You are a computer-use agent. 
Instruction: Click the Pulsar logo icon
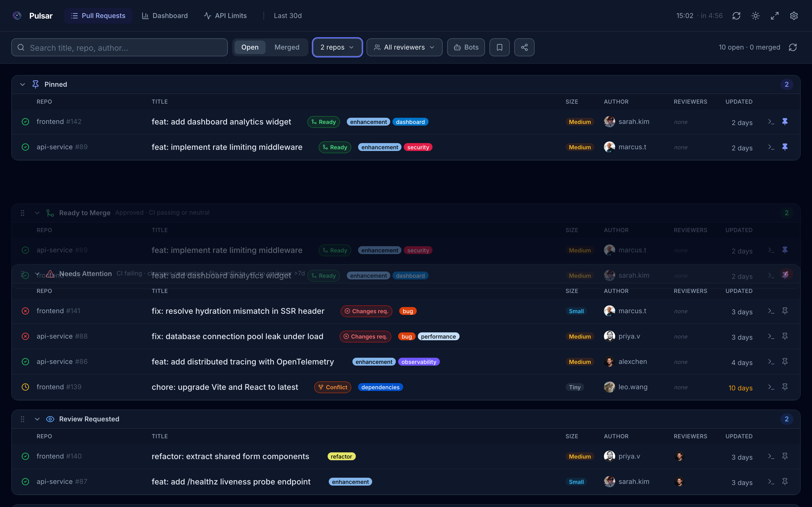[17, 15]
